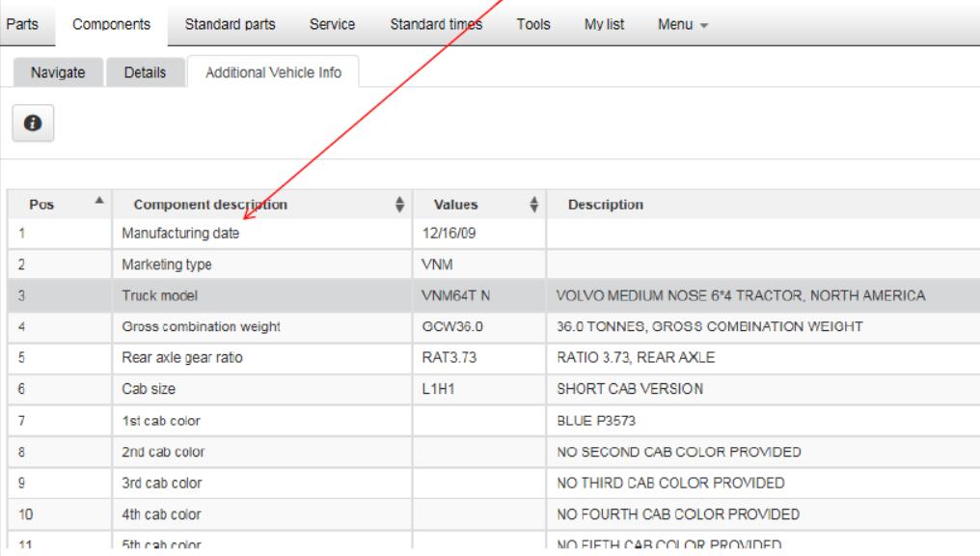The image size is (980, 556).
Task: Select the Additional Vehicle Info tab
Action: pos(272,72)
